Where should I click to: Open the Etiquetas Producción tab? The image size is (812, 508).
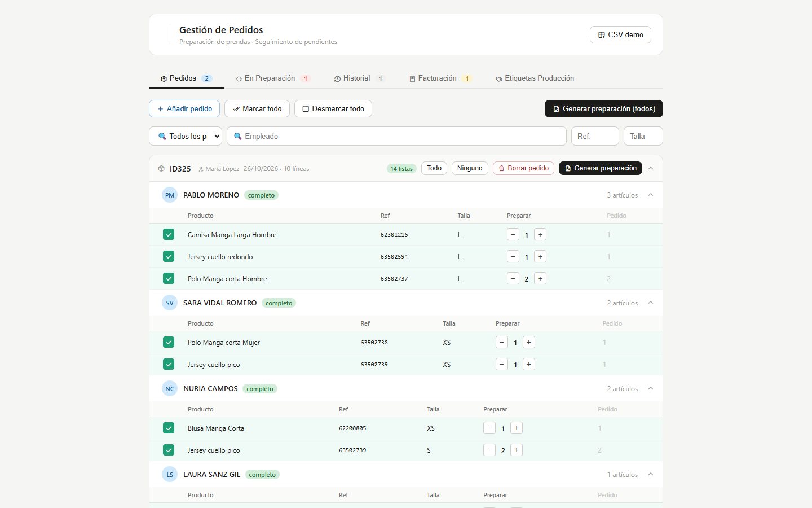(x=535, y=78)
